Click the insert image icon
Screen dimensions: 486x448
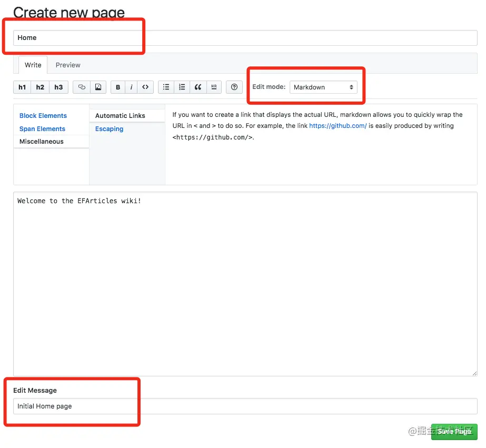[x=98, y=87]
